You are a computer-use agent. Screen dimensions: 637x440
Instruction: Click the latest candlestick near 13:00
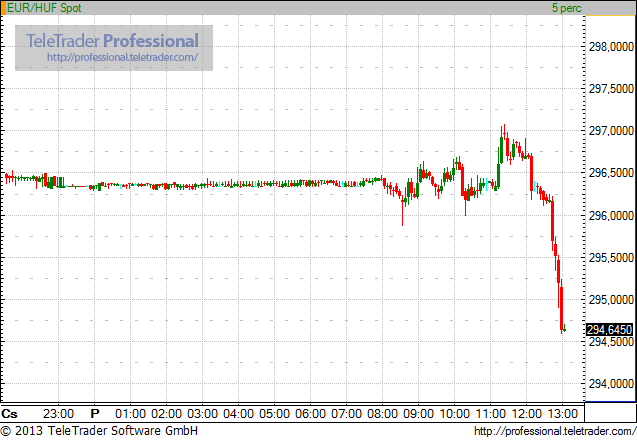(x=565, y=329)
